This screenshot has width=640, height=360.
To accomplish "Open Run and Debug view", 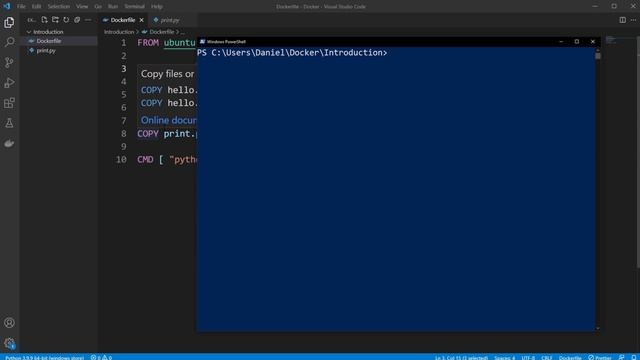I will [9, 82].
